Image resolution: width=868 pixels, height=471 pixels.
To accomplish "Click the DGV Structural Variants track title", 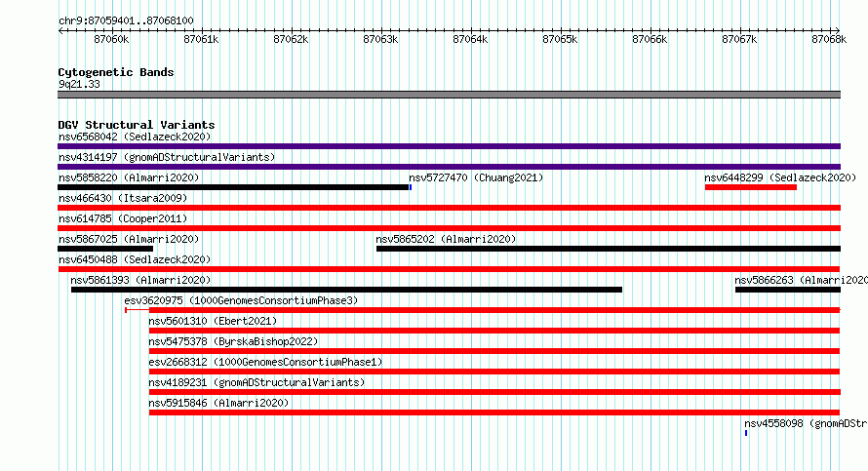I will coord(137,125).
